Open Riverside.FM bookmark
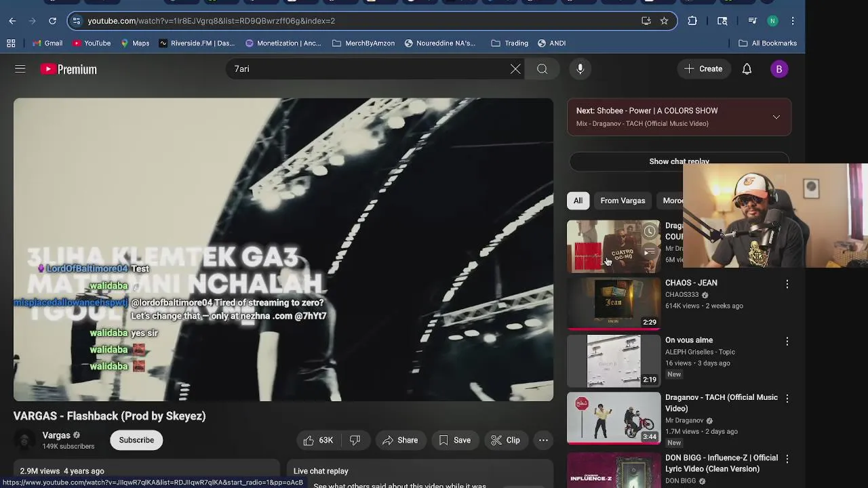868x488 pixels. coord(197,43)
